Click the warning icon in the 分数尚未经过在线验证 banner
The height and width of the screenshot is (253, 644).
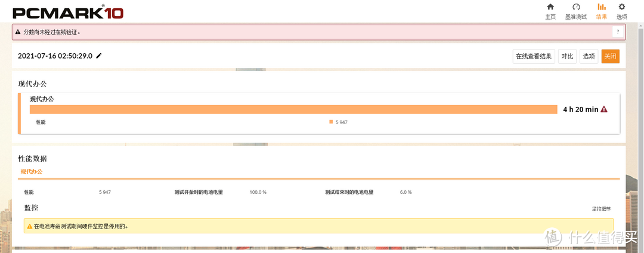point(18,32)
